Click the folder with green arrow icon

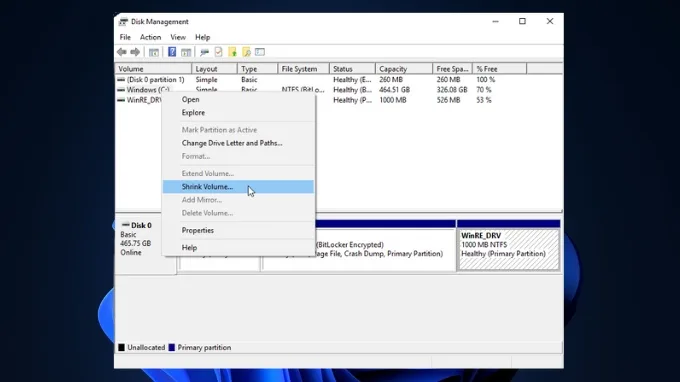click(x=233, y=52)
